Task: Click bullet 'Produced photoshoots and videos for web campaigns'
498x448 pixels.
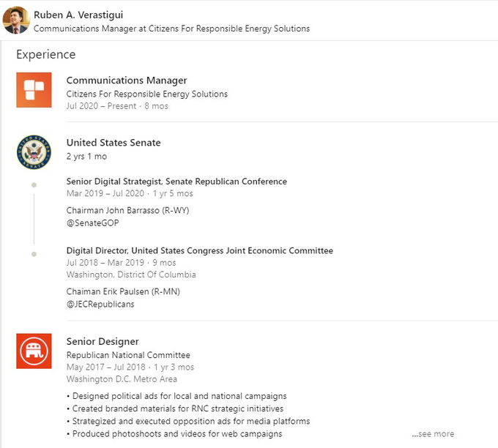Action: click(174, 433)
